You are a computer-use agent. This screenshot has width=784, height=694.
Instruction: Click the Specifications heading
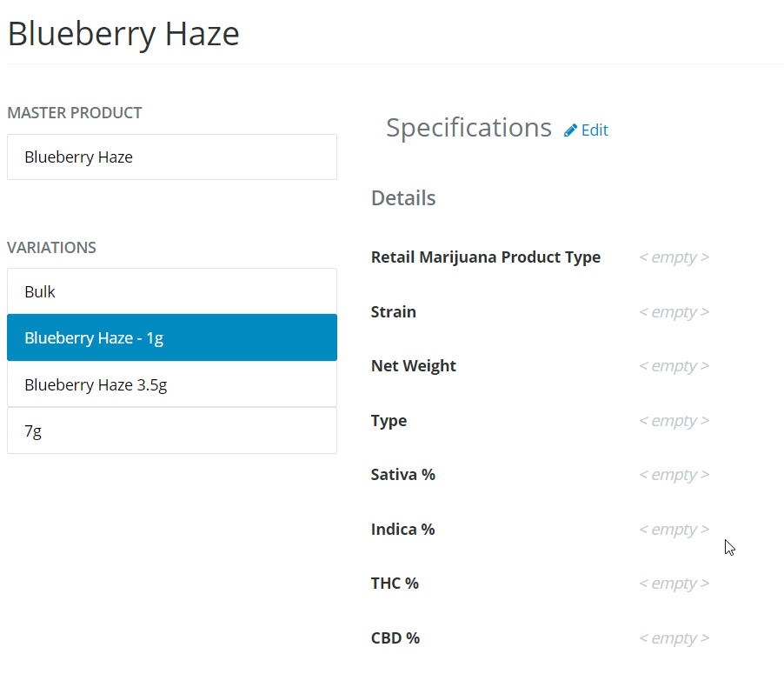(x=468, y=127)
